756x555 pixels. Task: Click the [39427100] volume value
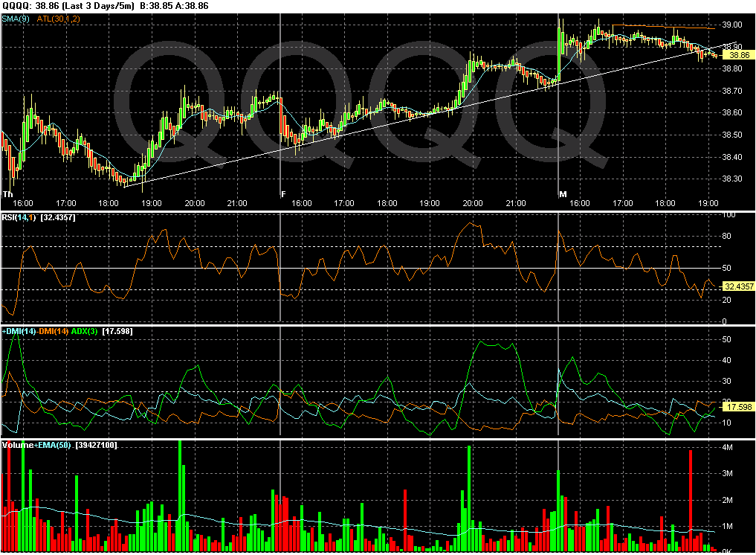coord(96,445)
